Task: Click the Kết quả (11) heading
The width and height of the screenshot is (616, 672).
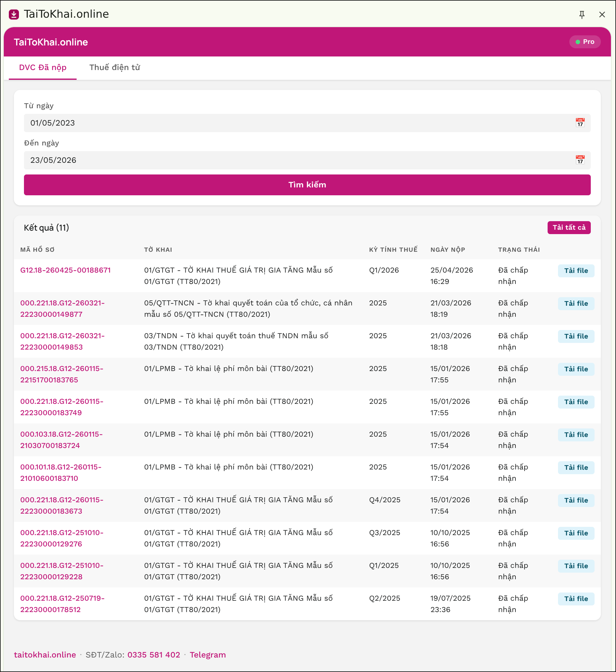Action: [x=46, y=227]
